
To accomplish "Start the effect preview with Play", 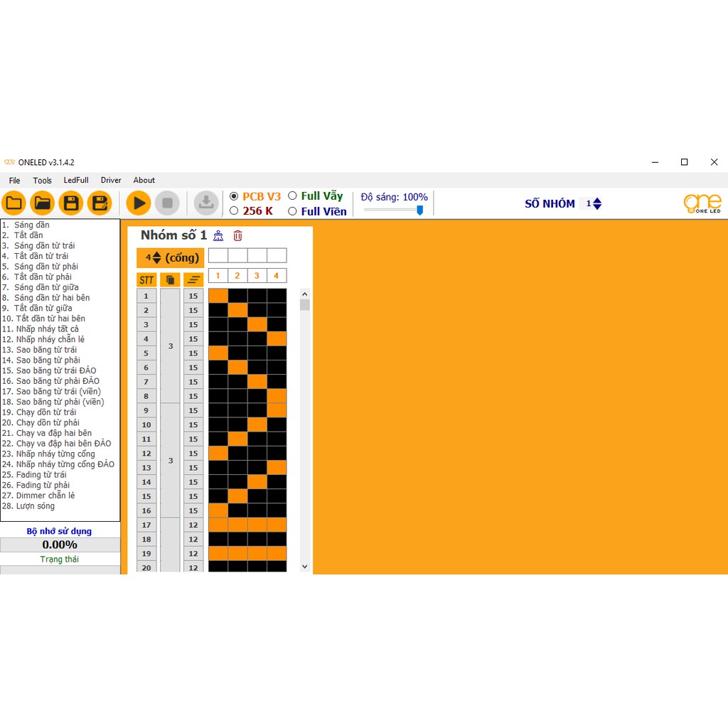I will [x=139, y=203].
